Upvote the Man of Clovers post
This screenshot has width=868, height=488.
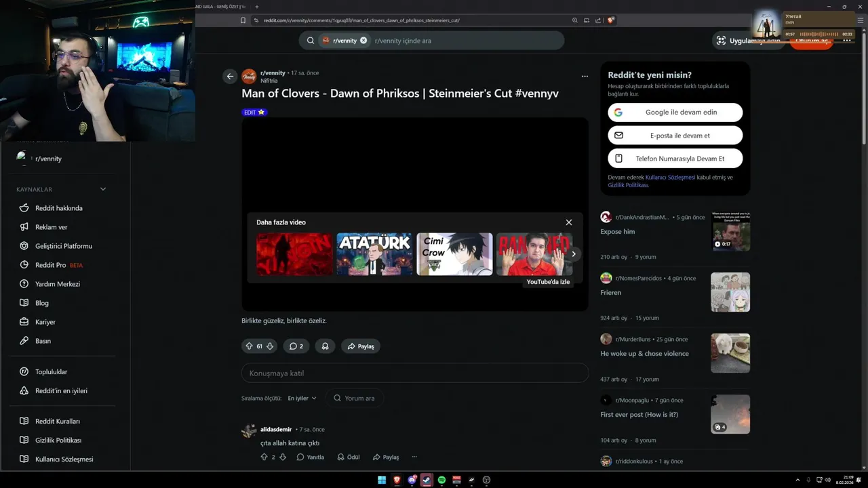coord(249,346)
